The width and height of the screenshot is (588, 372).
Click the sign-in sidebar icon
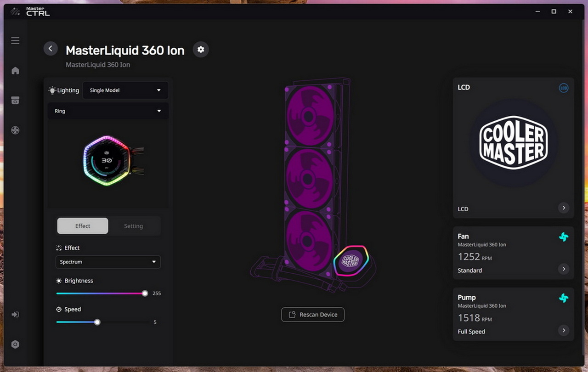pyautogui.click(x=15, y=315)
